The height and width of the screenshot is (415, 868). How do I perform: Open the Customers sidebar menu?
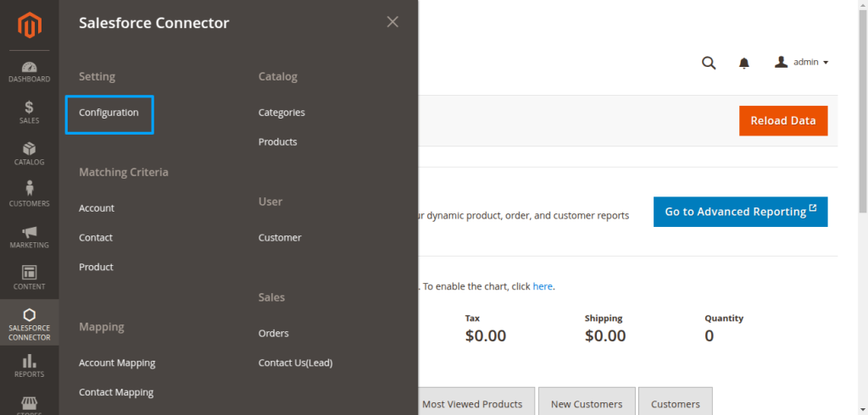point(30,196)
